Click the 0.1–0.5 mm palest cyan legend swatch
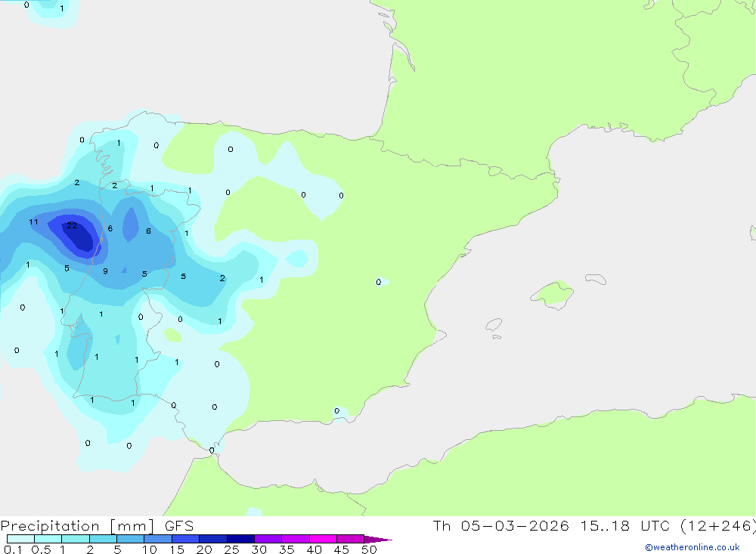 (x=20, y=539)
